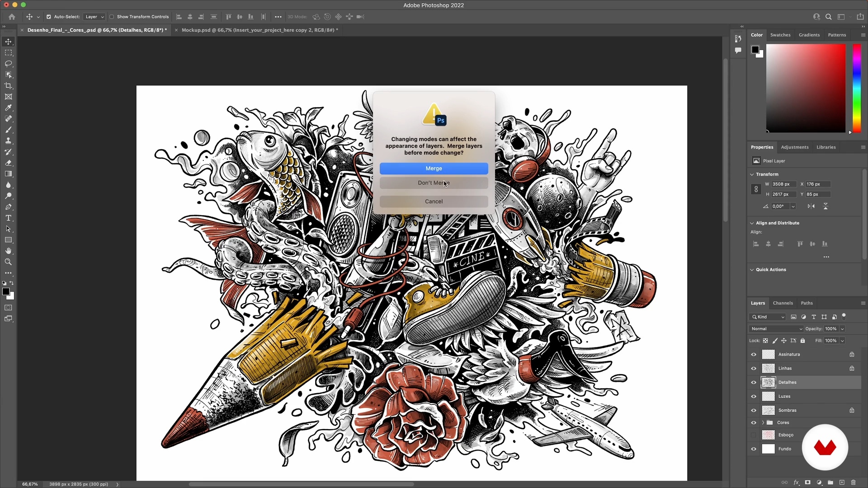Select the Frame tool
868x488 pixels.
(8, 97)
